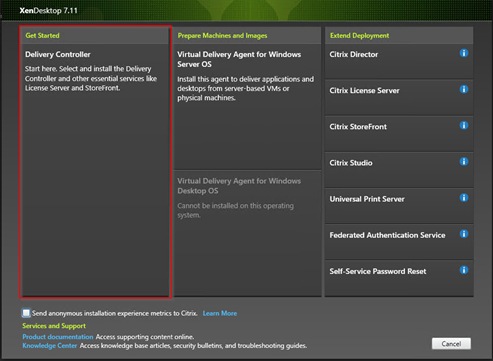Screen dimensions: 493x361
Task: Click Self-Service Password Reset info icon
Action: coord(464,270)
